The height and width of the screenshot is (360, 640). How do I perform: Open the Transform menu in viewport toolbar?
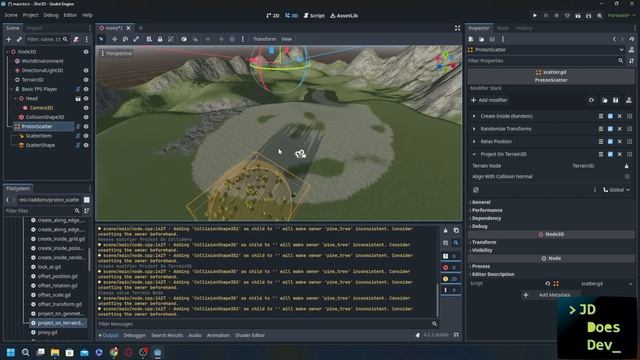coord(264,39)
